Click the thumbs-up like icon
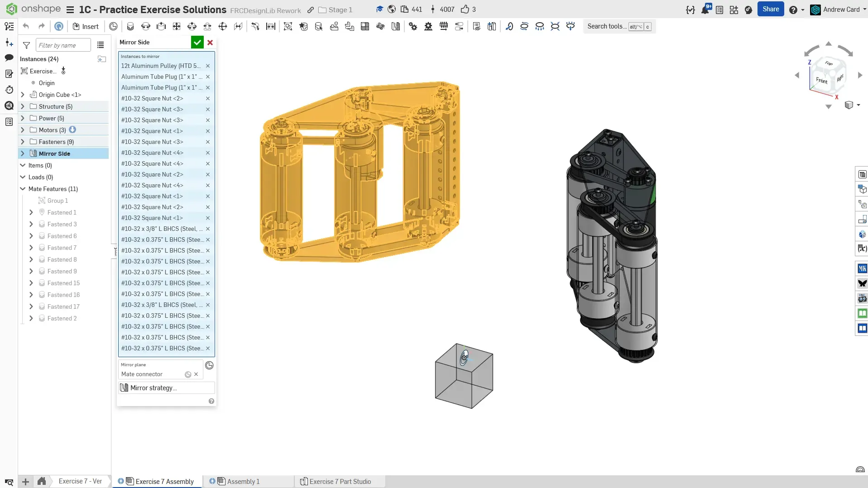Viewport: 868px width, 488px height. pyautogui.click(x=465, y=10)
